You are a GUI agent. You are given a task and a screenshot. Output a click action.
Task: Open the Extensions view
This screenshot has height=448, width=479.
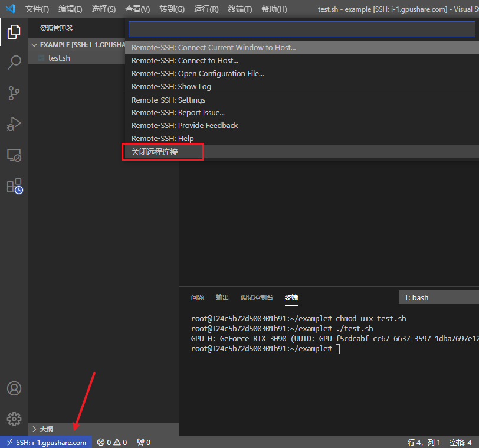pos(14,186)
